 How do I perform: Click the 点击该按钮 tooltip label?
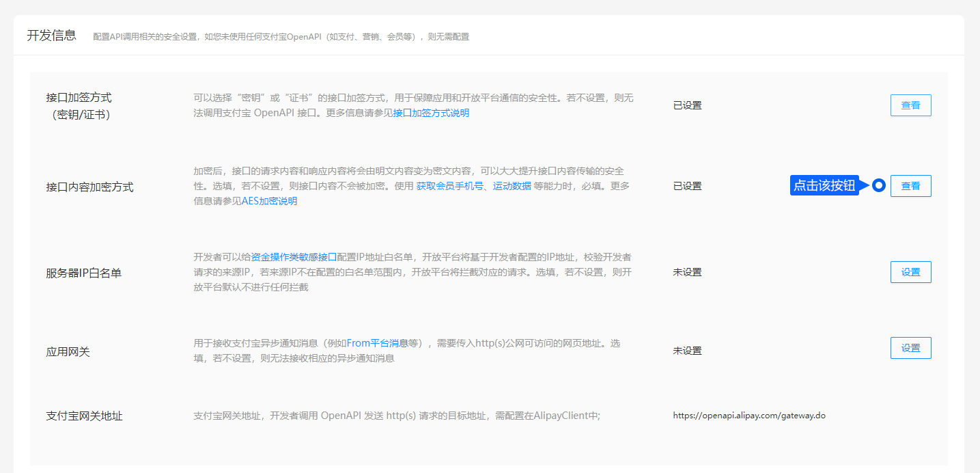pyautogui.click(x=824, y=186)
